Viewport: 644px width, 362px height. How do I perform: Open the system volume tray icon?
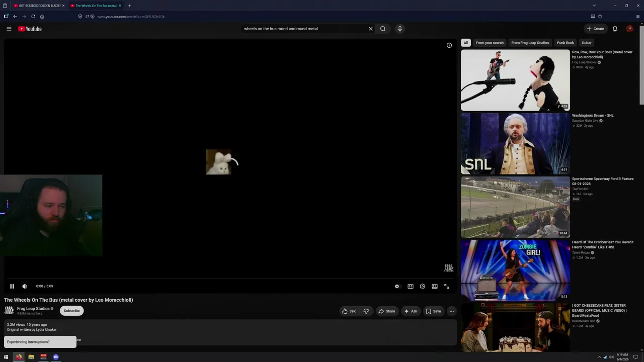pyautogui.click(x=611, y=357)
